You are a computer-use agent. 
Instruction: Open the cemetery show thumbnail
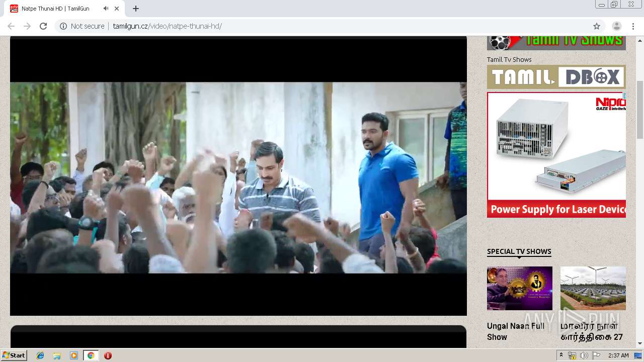click(593, 288)
